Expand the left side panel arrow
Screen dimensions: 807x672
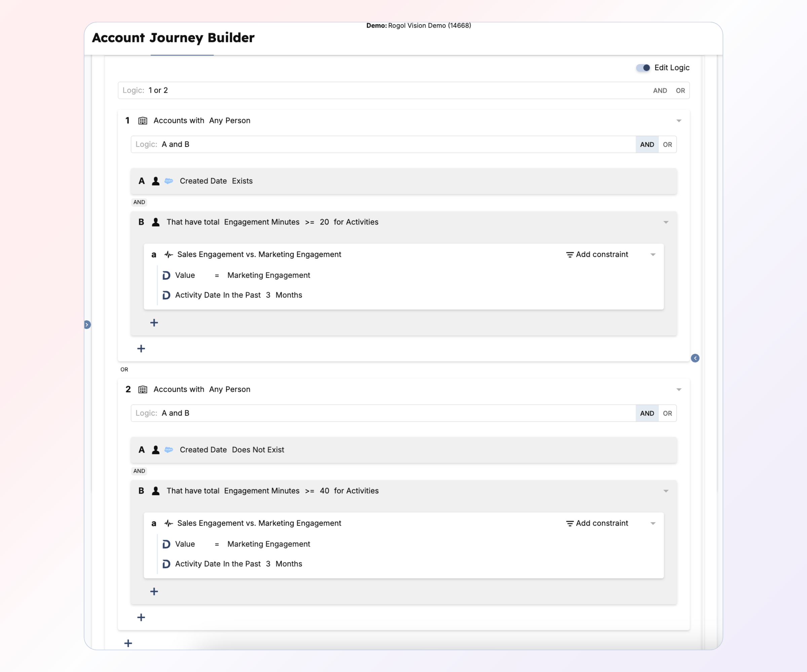pyautogui.click(x=87, y=325)
